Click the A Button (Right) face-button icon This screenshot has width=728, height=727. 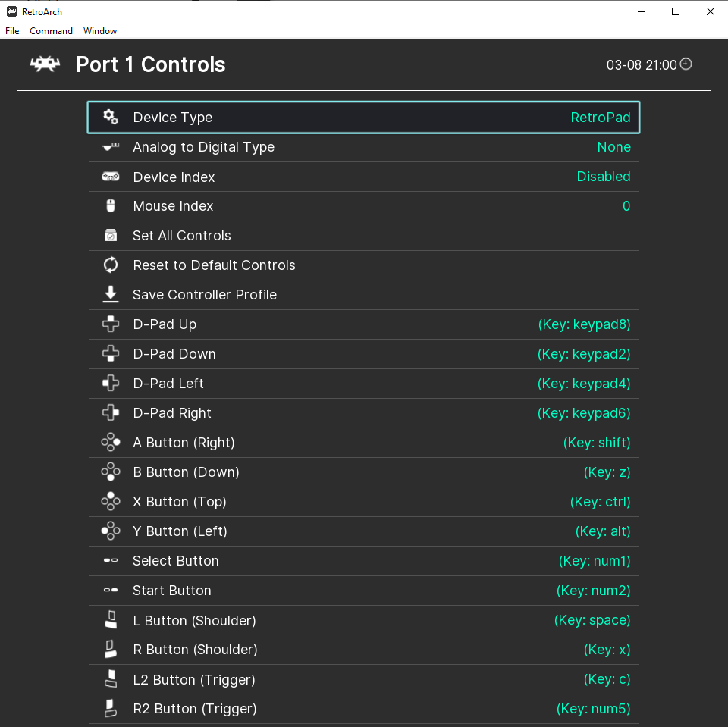tap(111, 443)
